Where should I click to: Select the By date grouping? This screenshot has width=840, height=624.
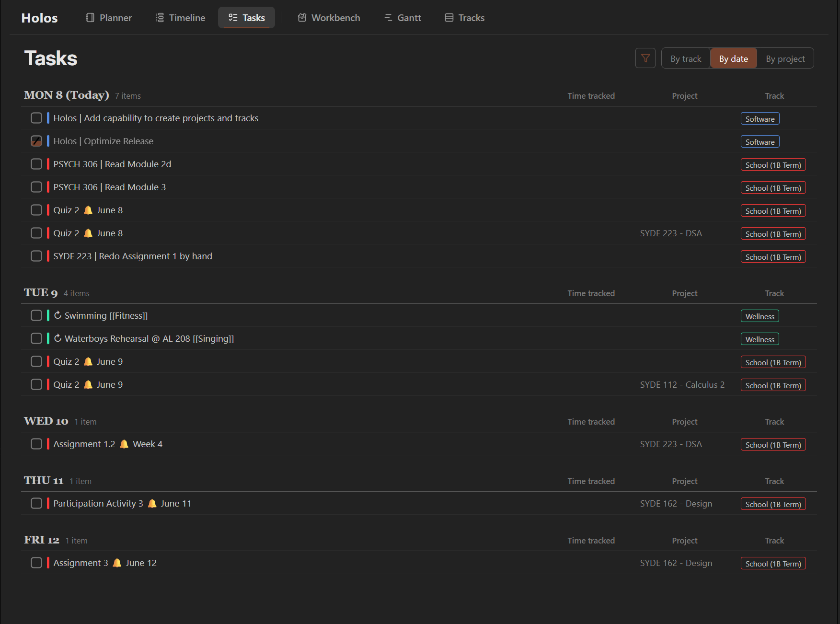tap(734, 58)
